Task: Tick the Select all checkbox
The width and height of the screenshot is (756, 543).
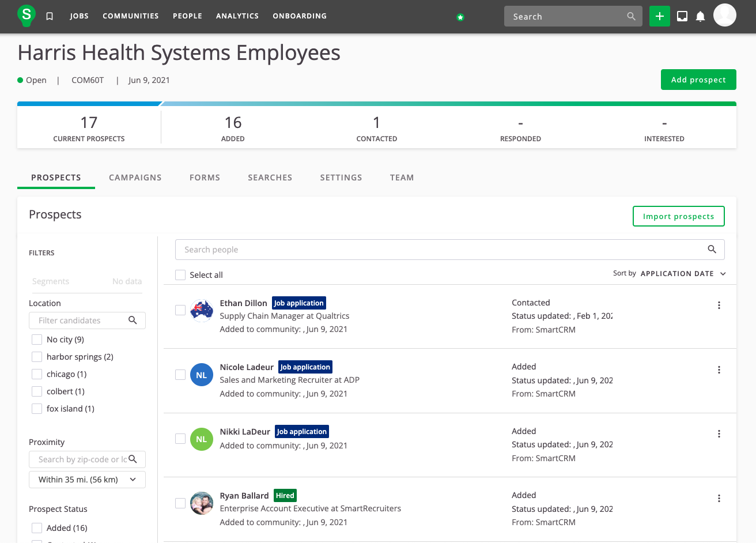Action: [180, 275]
